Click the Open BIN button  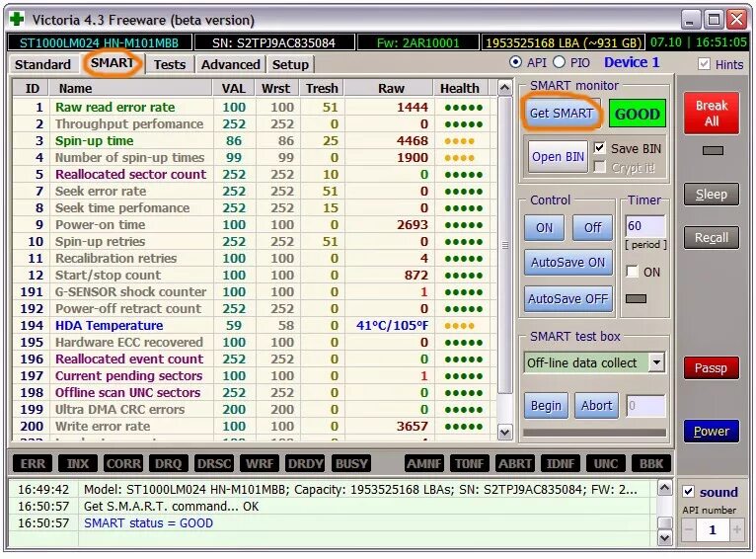click(x=558, y=157)
